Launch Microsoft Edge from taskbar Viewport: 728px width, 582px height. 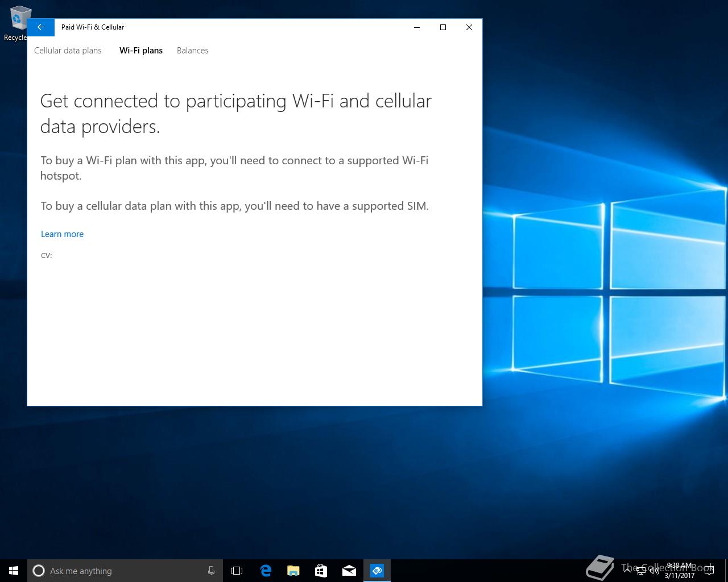(x=265, y=571)
